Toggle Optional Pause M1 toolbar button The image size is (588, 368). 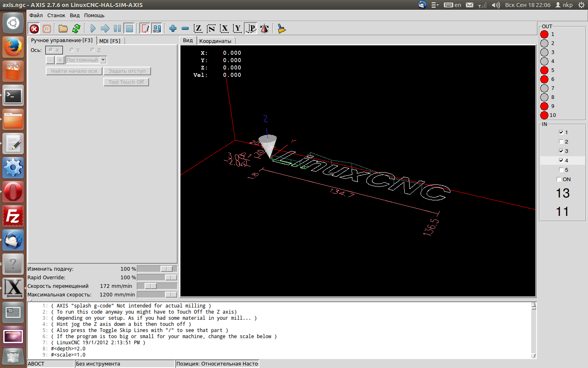click(x=157, y=29)
